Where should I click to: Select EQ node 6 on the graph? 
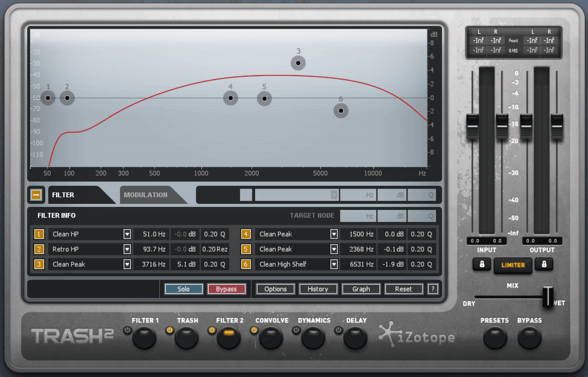[x=341, y=111]
